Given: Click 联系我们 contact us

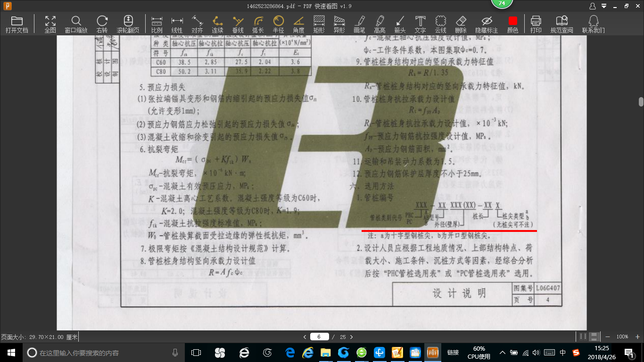Looking at the screenshot, I should tap(594, 24).
